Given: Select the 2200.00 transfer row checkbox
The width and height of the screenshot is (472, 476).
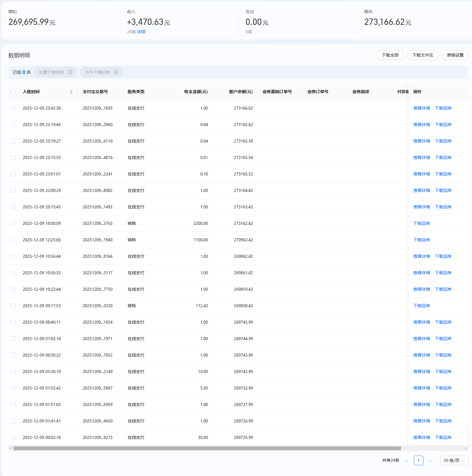Looking at the screenshot, I should tap(13, 223).
